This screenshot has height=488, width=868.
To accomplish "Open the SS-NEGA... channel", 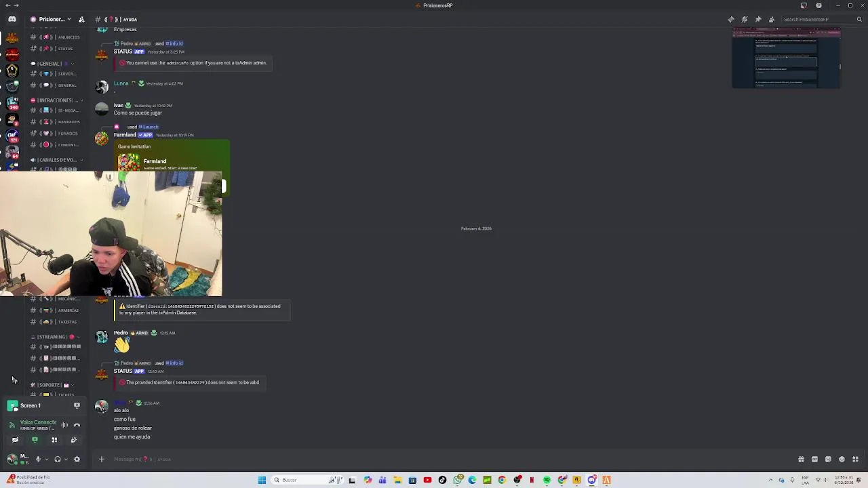I will [56, 110].
